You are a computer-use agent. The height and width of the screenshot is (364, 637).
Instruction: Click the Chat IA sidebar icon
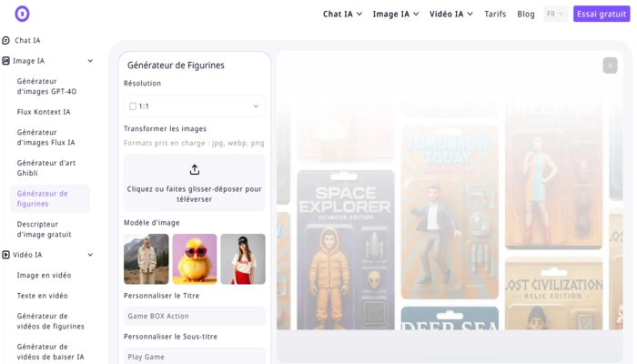click(x=5, y=40)
